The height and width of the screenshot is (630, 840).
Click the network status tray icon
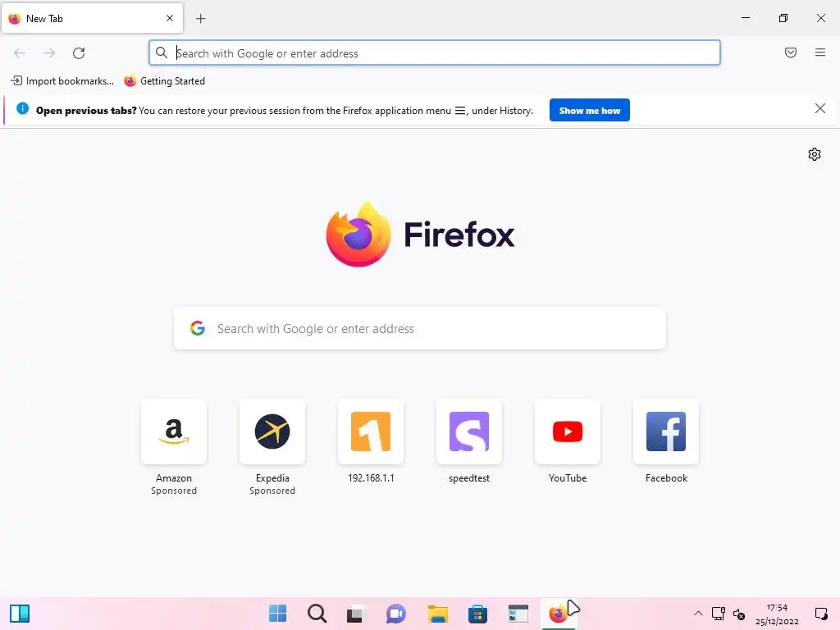tap(718, 614)
